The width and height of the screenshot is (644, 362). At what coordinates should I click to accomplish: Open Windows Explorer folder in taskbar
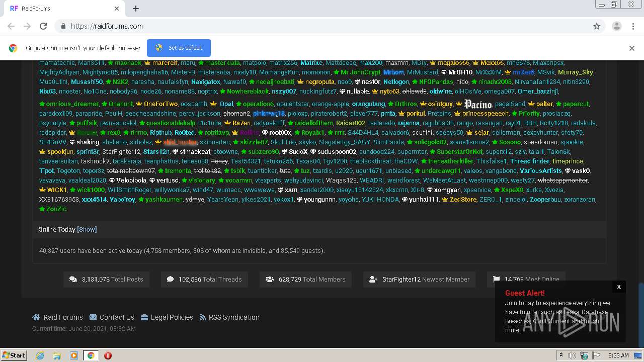pos(57,355)
